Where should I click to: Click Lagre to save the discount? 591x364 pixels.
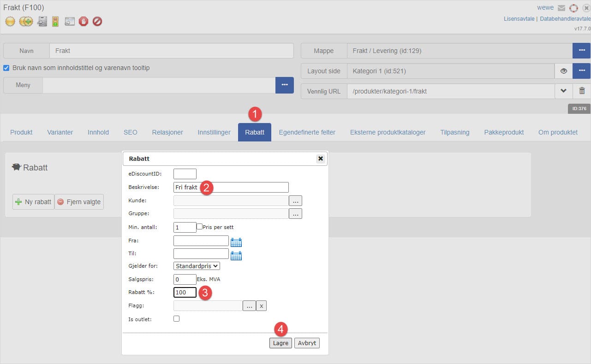click(x=281, y=343)
